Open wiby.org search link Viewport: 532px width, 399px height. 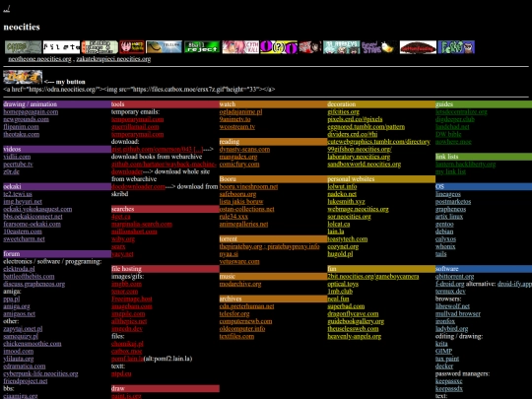click(123, 238)
